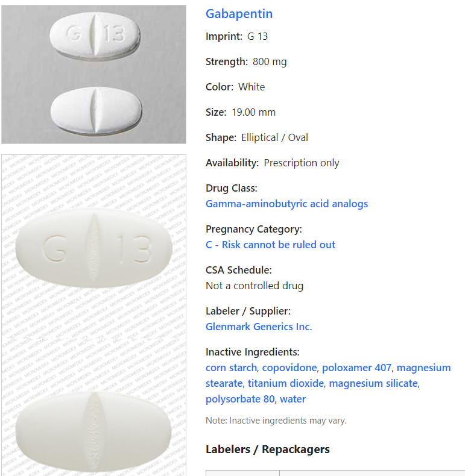Open the polysorbate 80 ingredient link
Viewport: 465px width, 476px height.
[240, 399]
